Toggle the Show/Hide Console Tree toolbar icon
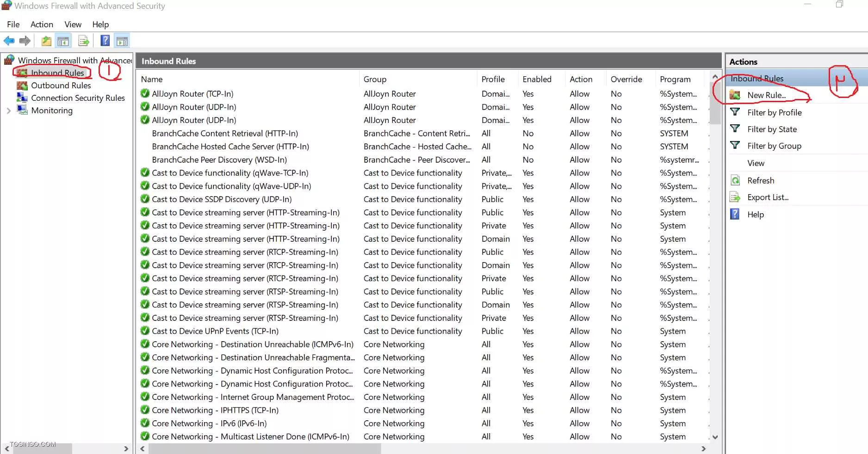Screen dimensions: 868x454 63,41
